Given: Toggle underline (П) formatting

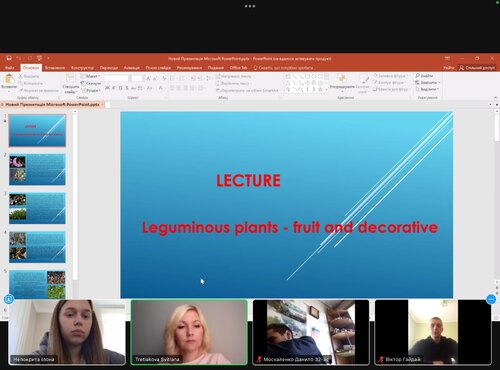Looking at the screenshot, I should (120, 88).
